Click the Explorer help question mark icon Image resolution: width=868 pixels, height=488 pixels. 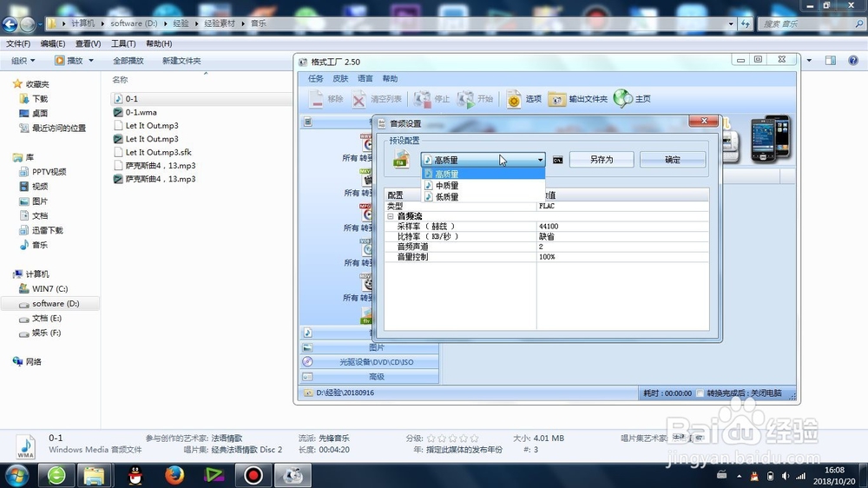pos(853,61)
